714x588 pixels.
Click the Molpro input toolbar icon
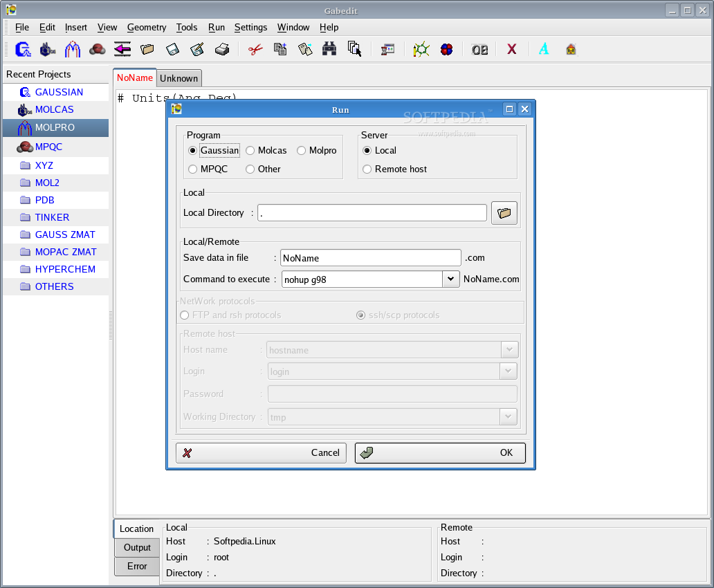click(73, 49)
